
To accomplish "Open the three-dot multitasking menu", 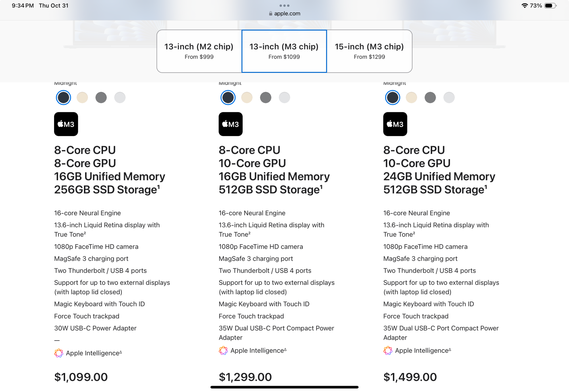I will pos(284,5).
